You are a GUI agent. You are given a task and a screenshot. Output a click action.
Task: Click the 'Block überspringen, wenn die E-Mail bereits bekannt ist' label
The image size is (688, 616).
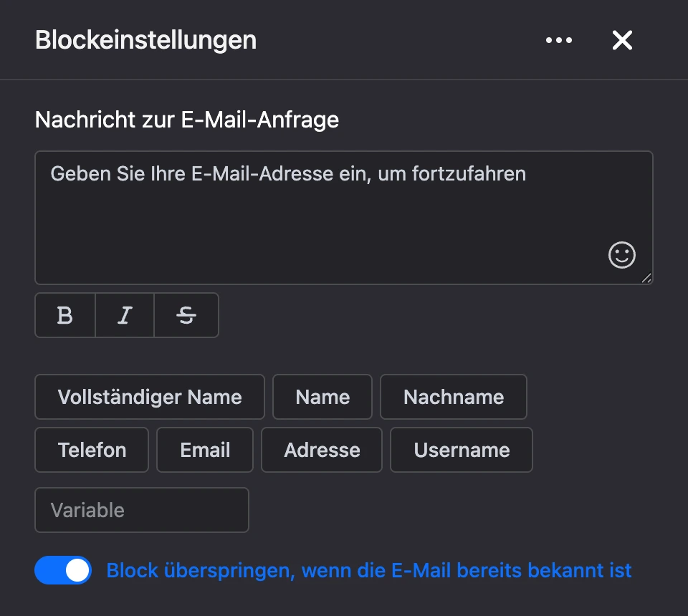click(x=368, y=570)
